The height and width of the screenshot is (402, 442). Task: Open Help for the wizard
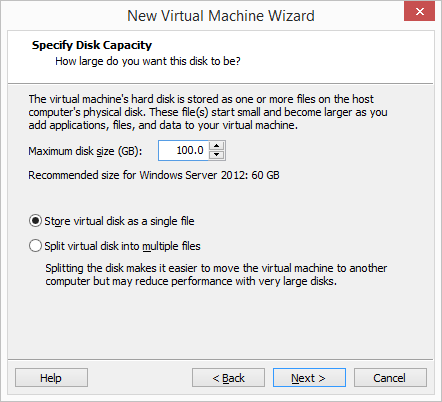(51, 378)
